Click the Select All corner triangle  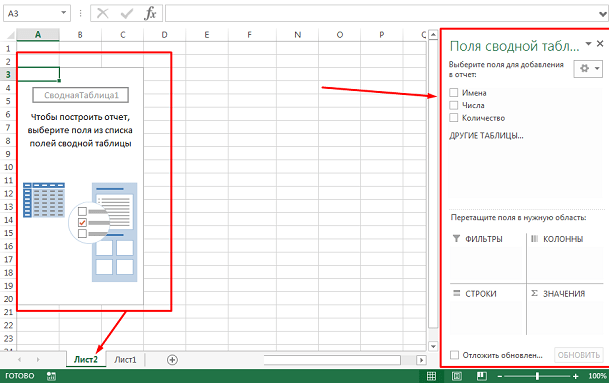coord(10,35)
